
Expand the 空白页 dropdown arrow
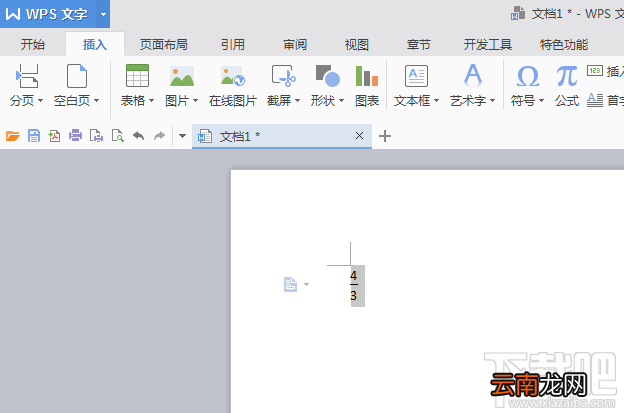(x=96, y=101)
